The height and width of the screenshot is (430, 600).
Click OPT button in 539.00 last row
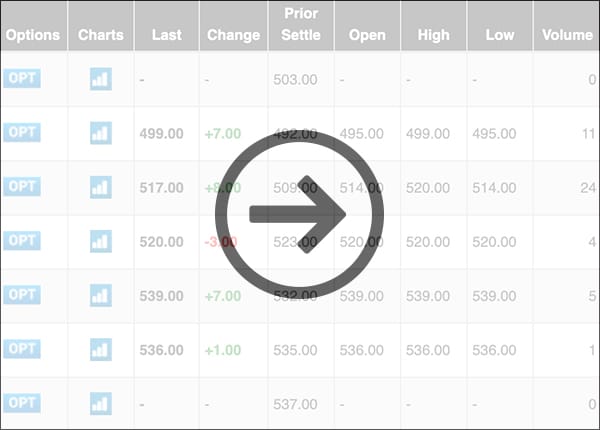pyautogui.click(x=22, y=295)
